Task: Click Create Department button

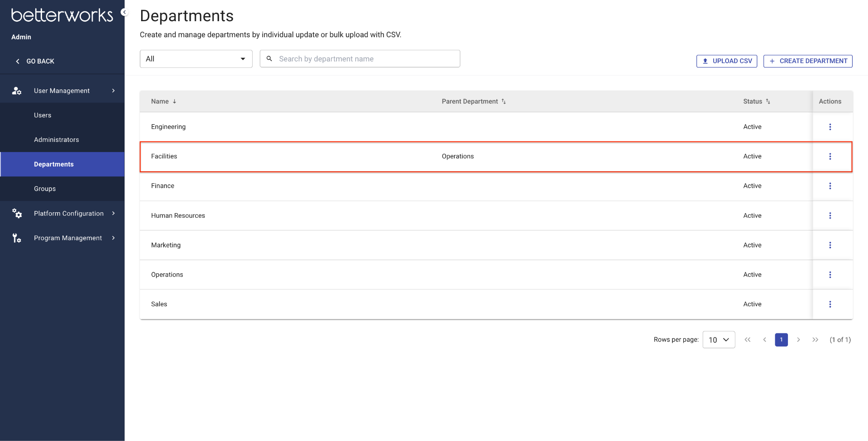Action: tap(808, 61)
